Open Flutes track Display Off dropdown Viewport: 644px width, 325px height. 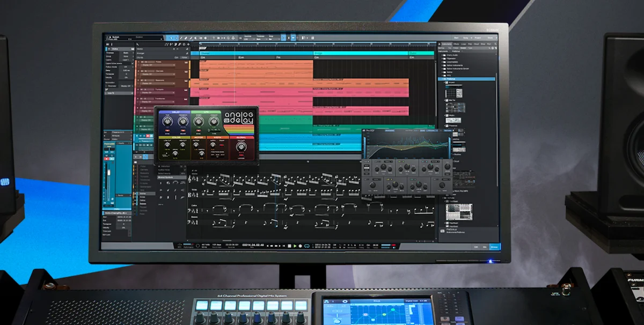(x=158, y=65)
